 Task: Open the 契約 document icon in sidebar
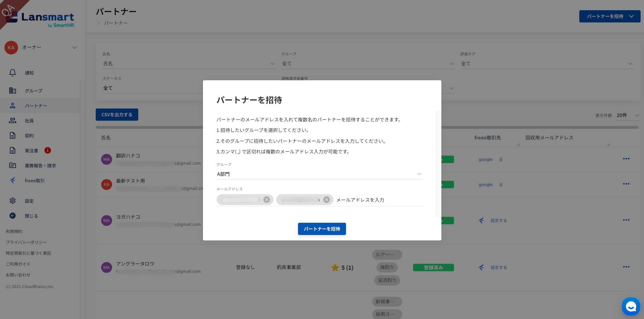13,135
